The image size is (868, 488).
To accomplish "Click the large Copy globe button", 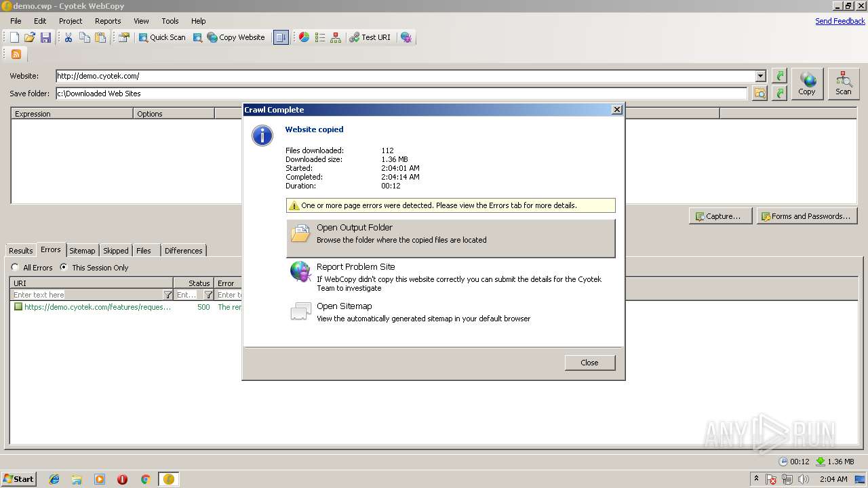I will pos(807,84).
